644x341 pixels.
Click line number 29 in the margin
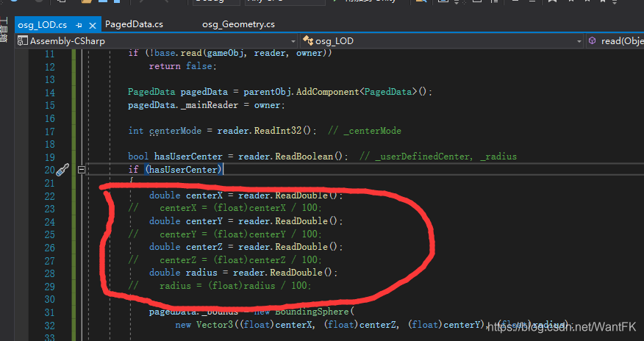50,287
